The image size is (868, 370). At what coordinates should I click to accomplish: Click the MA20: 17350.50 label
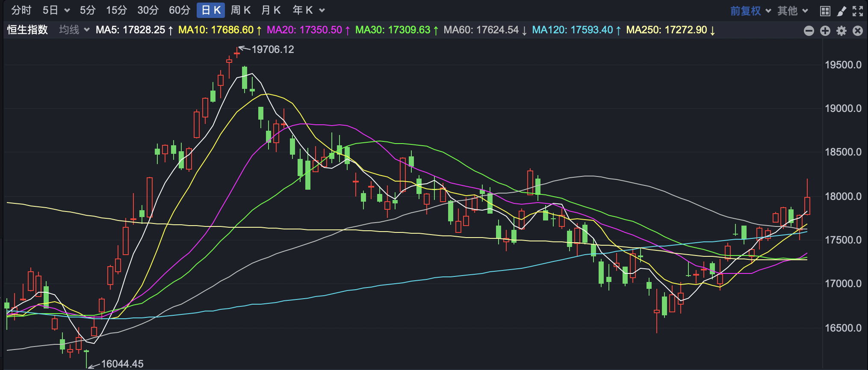(x=308, y=30)
